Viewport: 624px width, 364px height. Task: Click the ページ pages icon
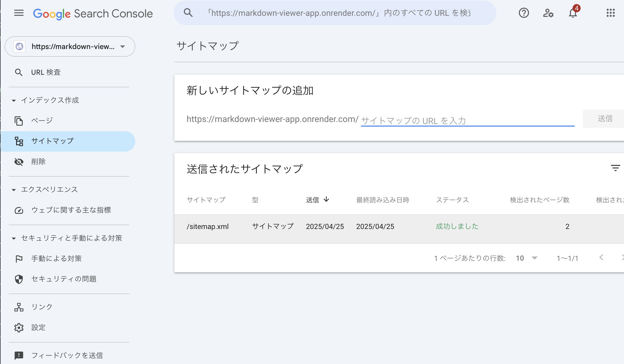pyautogui.click(x=19, y=121)
